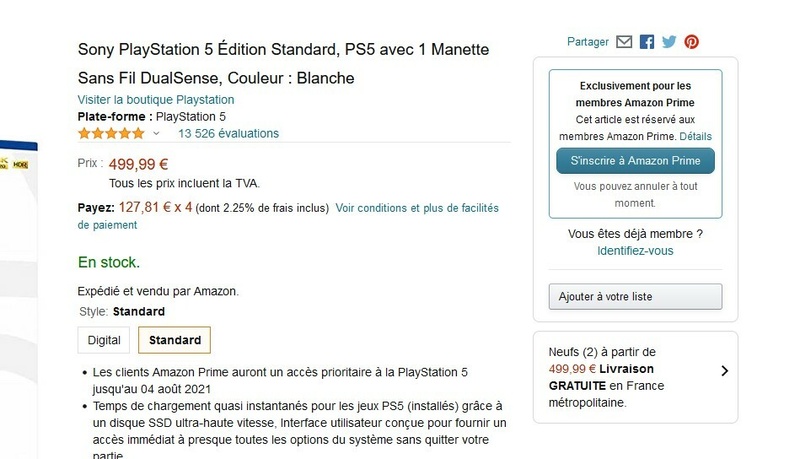Expand the Neufs offers arrow
The image size is (800, 459).
[x=723, y=371]
